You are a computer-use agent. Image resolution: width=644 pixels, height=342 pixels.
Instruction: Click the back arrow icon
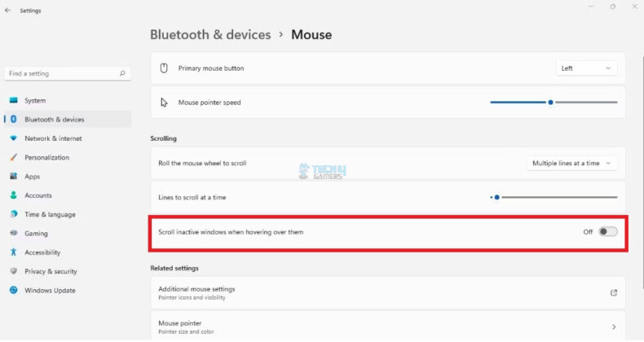[x=7, y=11]
